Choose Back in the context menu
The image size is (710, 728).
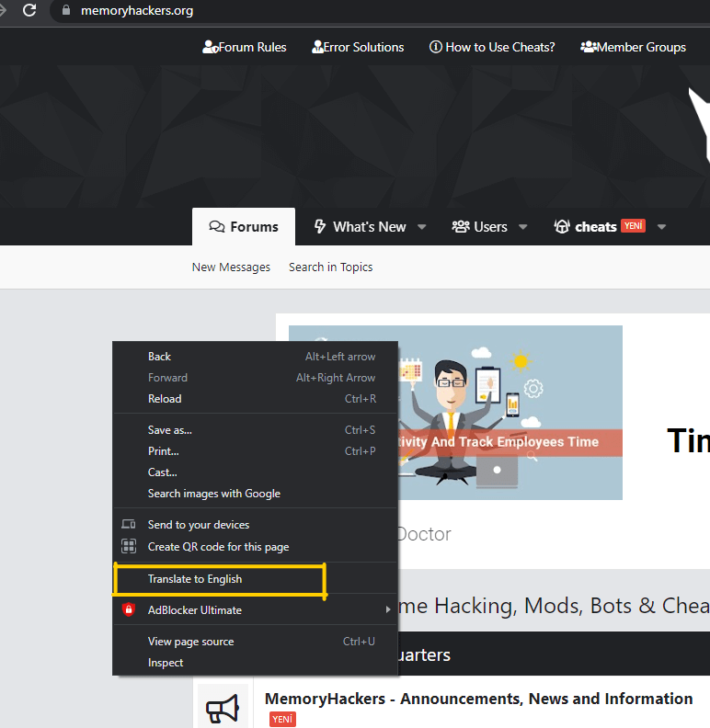pyautogui.click(x=256, y=357)
